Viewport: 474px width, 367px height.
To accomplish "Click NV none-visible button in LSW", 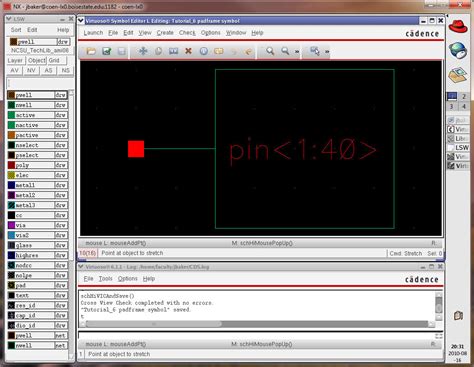I will pyautogui.click(x=31, y=70).
